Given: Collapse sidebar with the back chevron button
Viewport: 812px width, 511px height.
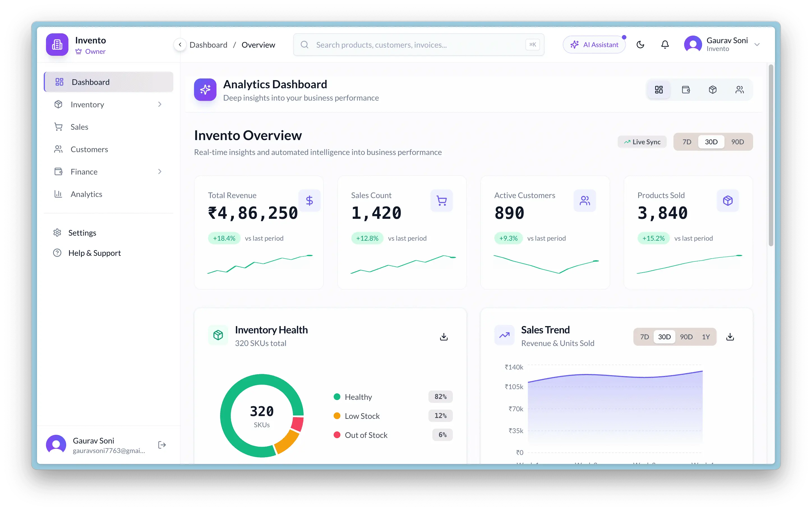Looking at the screenshot, I should coord(180,45).
